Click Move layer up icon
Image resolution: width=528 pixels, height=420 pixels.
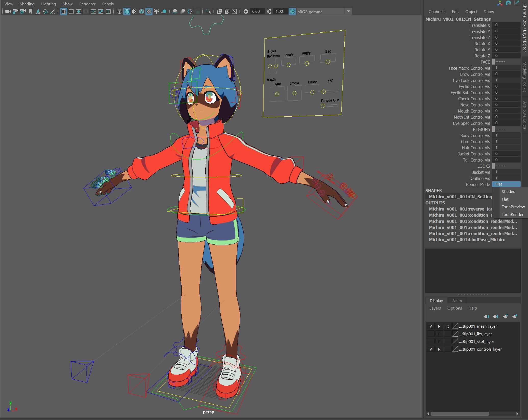click(486, 316)
